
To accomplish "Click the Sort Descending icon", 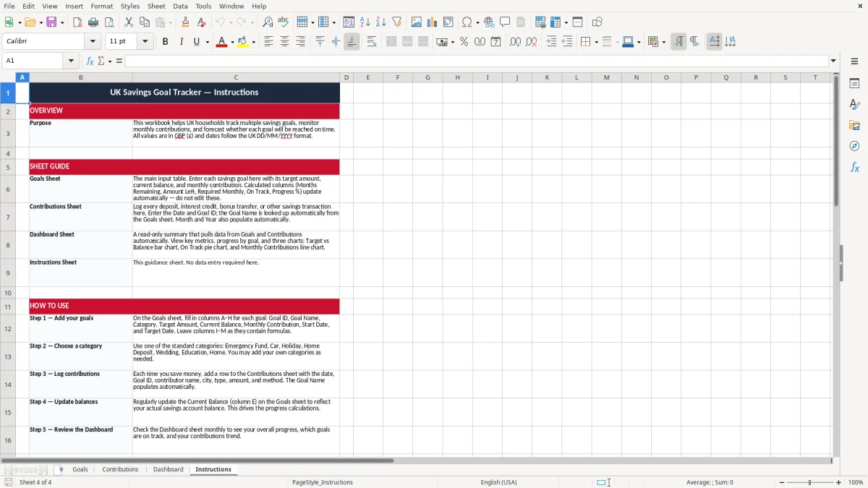I will point(380,22).
